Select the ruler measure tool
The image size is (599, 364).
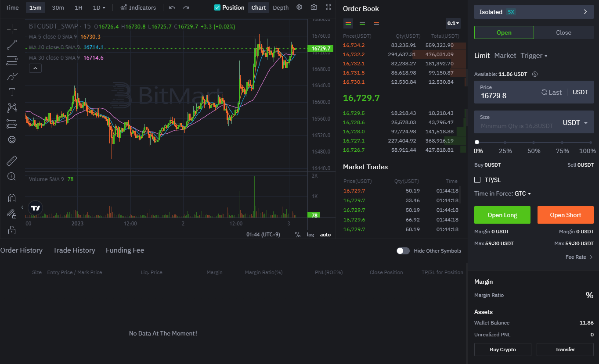point(12,161)
